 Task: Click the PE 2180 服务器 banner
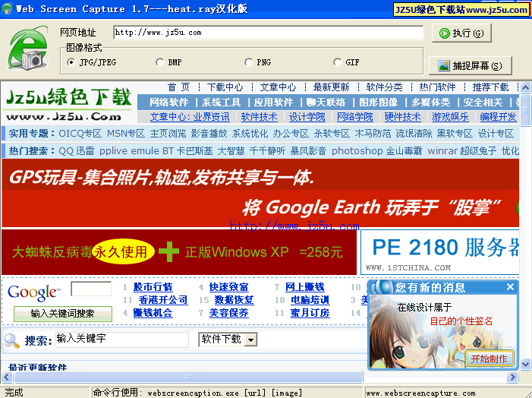(x=439, y=252)
